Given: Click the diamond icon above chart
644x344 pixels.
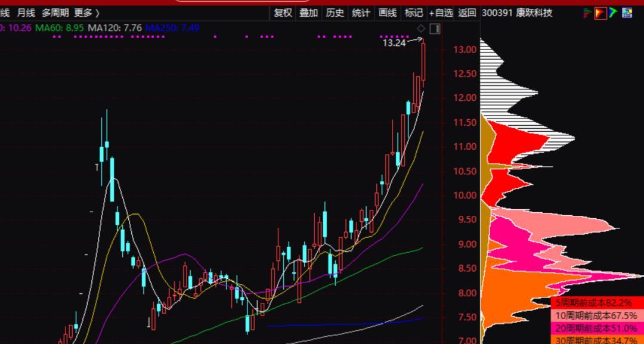Looking at the screenshot, I should (421, 29).
